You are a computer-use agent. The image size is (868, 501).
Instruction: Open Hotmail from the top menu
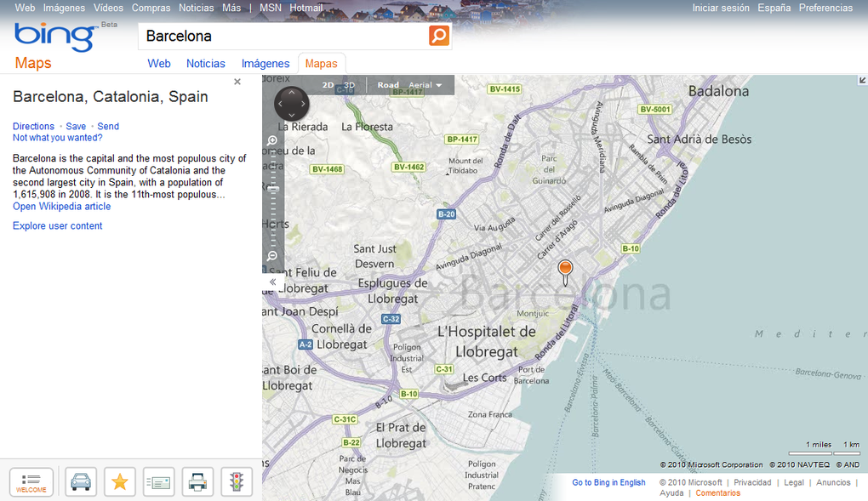tap(306, 8)
